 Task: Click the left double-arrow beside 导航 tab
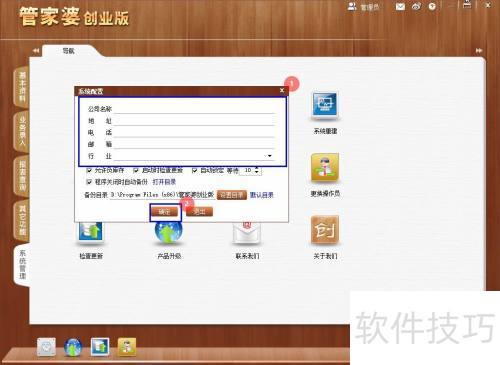click(36, 51)
